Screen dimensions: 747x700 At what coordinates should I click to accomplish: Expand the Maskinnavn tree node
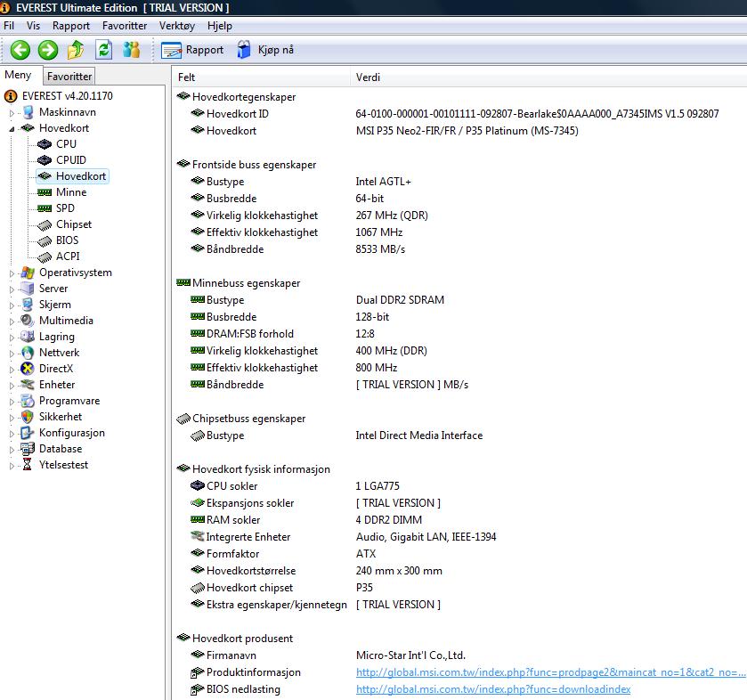[x=12, y=113]
